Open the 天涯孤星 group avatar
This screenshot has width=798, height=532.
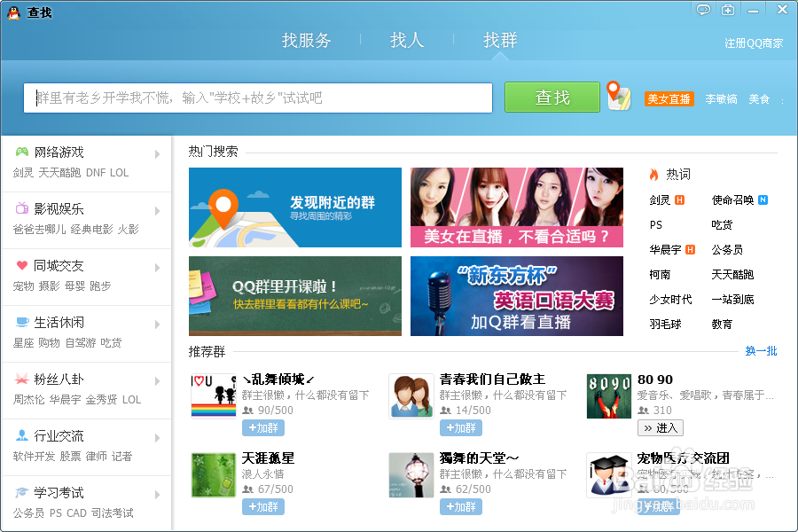[x=214, y=475]
